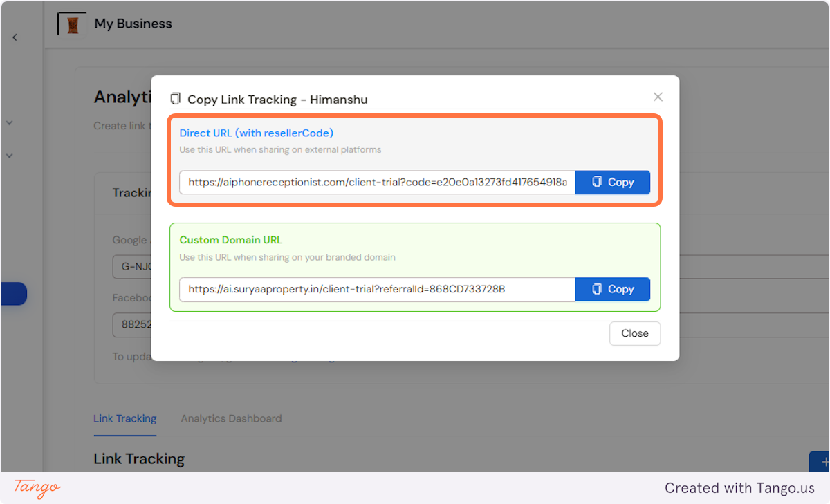Copy the Direct URL with resellerCode
This screenshot has width=830, height=504.
[x=613, y=182]
